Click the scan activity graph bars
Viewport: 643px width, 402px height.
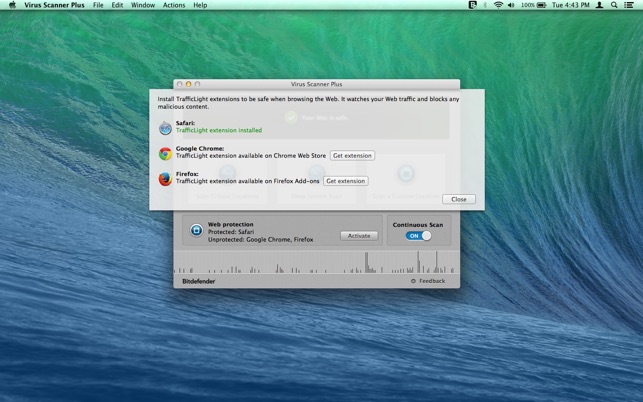point(316,262)
